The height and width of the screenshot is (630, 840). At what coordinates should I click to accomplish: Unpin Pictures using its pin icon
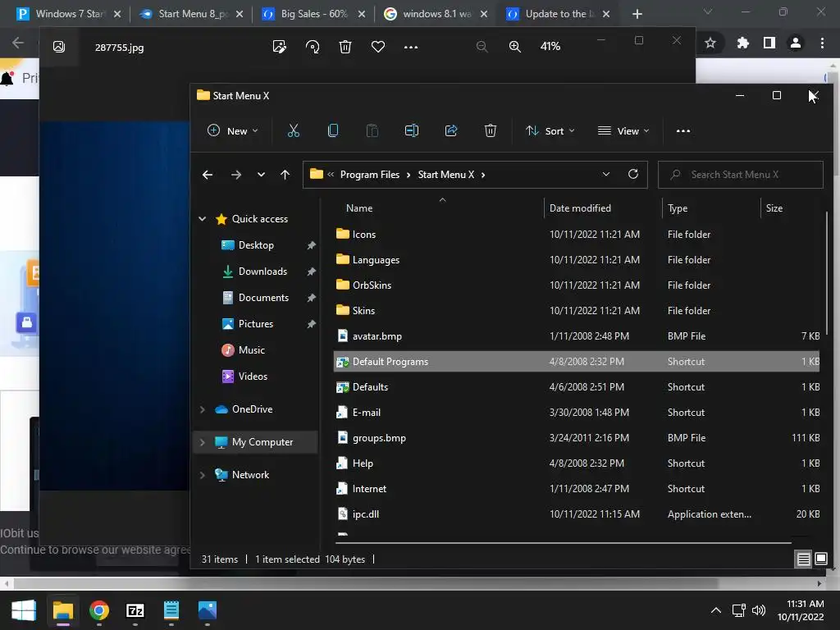click(311, 324)
